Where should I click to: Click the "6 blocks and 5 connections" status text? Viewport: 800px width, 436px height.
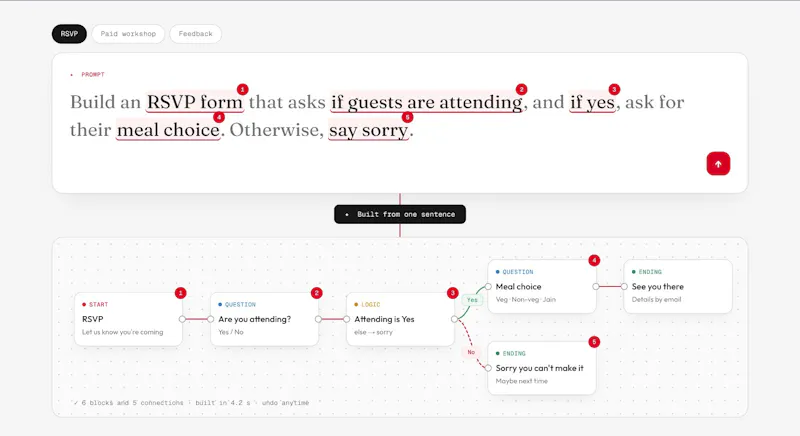coord(133,403)
